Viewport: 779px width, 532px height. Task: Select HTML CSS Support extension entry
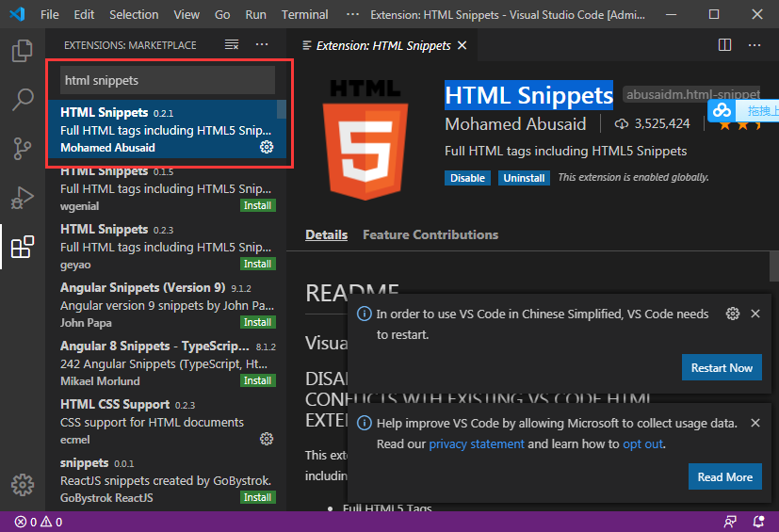click(x=168, y=421)
